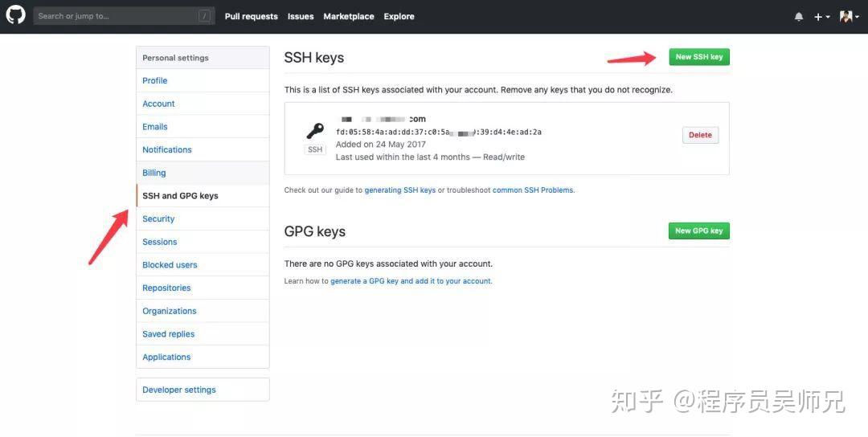Image resolution: width=868 pixels, height=437 pixels.
Task: Click the SSH key icon
Action: (x=315, y=131)
